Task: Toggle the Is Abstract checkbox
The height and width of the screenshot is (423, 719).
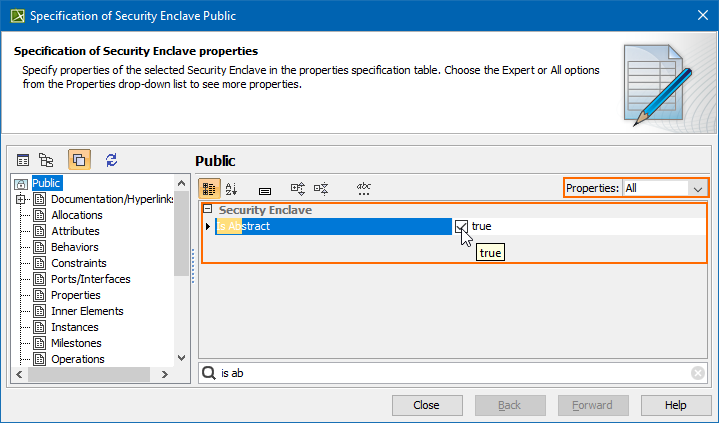Action: (x=461, y=226)
